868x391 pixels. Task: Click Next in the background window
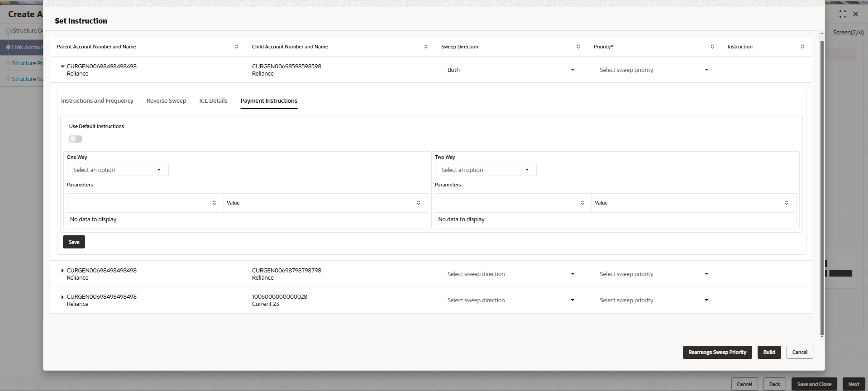point(854,384)
